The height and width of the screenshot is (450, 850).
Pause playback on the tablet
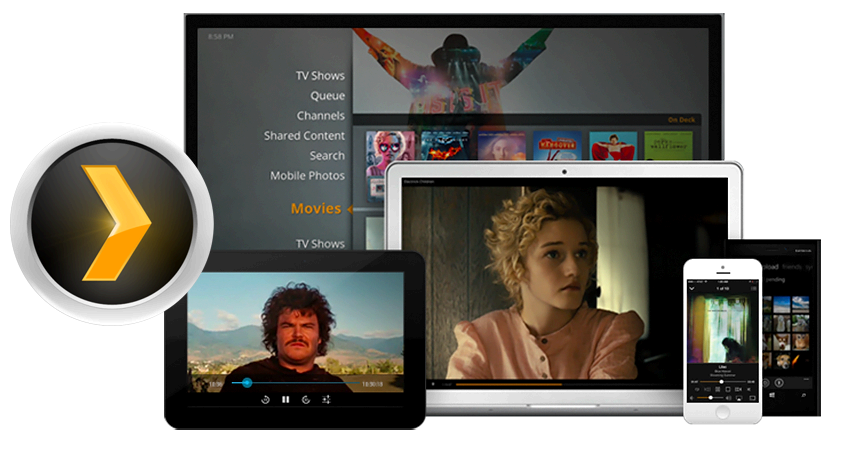[286, 400]
